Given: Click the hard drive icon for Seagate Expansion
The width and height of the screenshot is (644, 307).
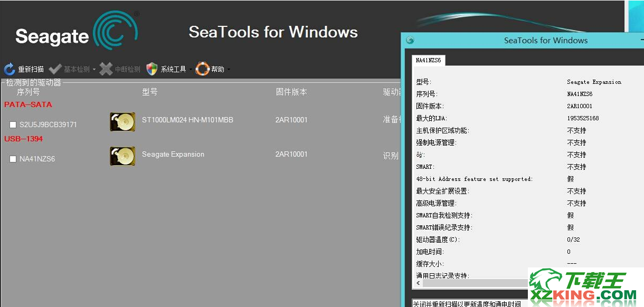Looking at the screenshot, I should coord(122,156).
